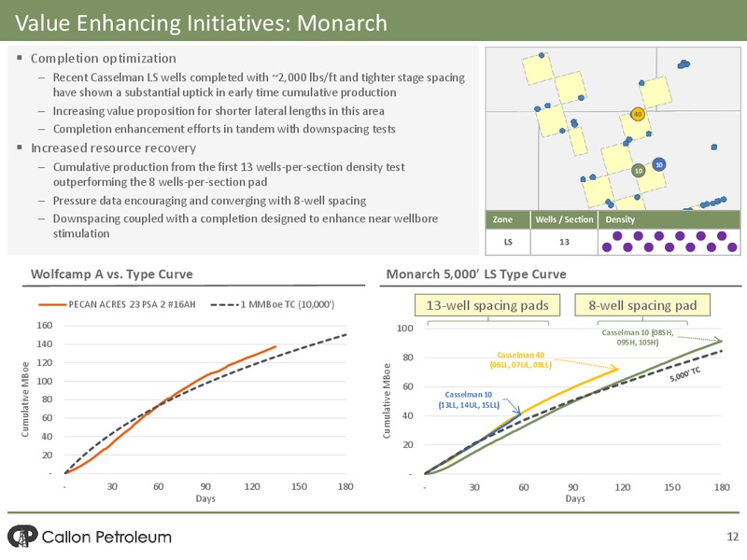The image size is (747, 560).
Task: Click the 160 value on left chart axis
Action: point(44,325)
